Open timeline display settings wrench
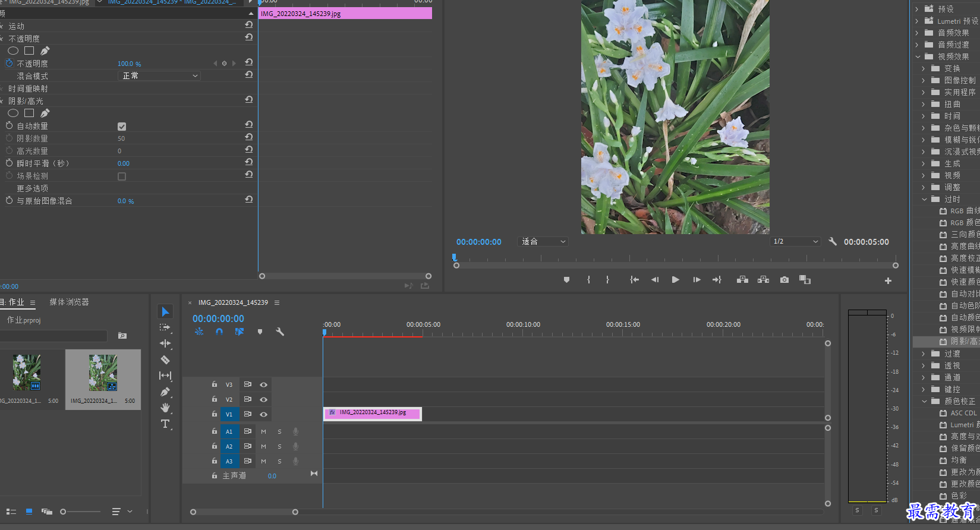The width and height of the screenshot is (980, 530). (x=280, y=332)
